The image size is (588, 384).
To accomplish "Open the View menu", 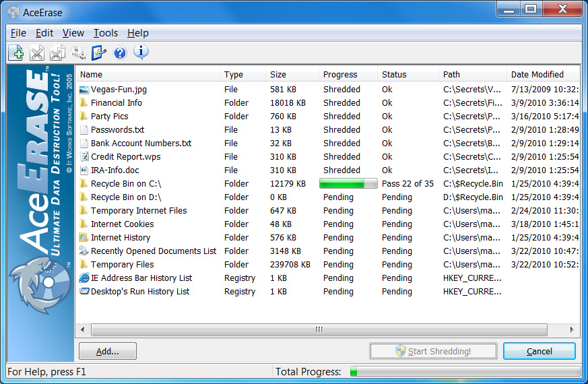I will pos(73,33).
